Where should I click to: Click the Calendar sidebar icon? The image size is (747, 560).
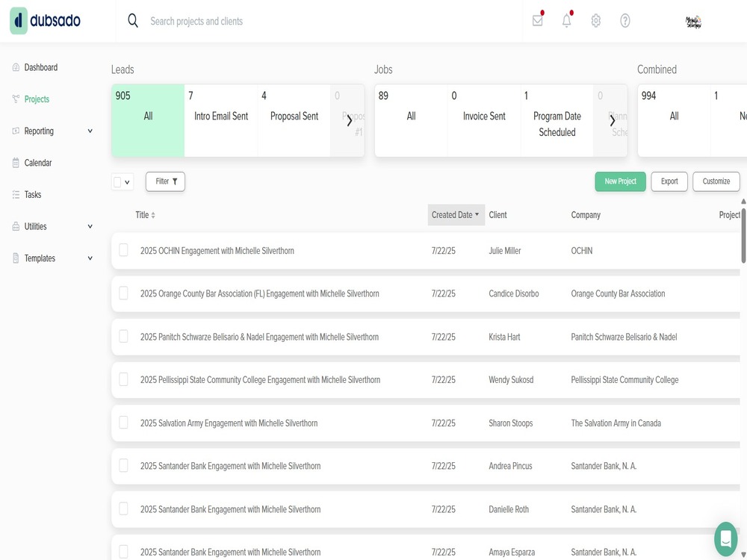[16, 163]
